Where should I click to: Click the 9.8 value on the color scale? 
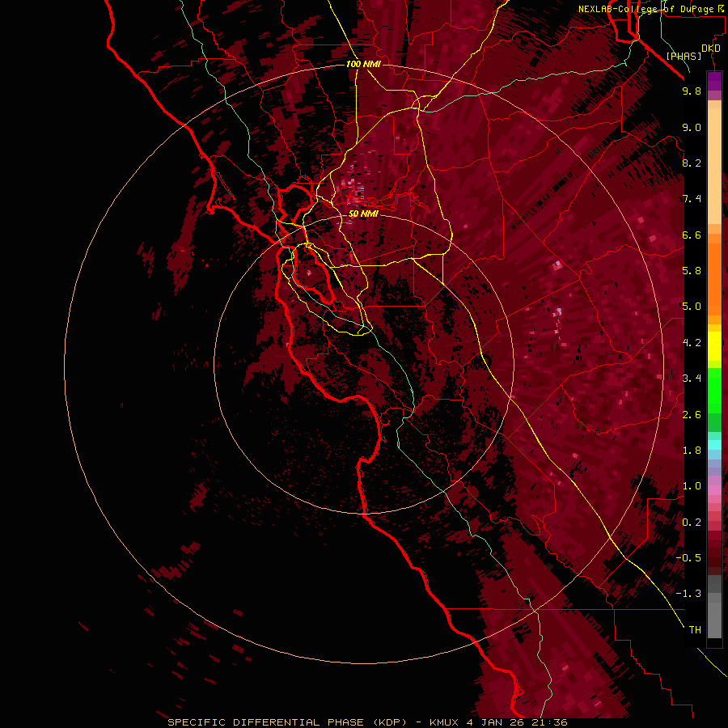point(692,91)
